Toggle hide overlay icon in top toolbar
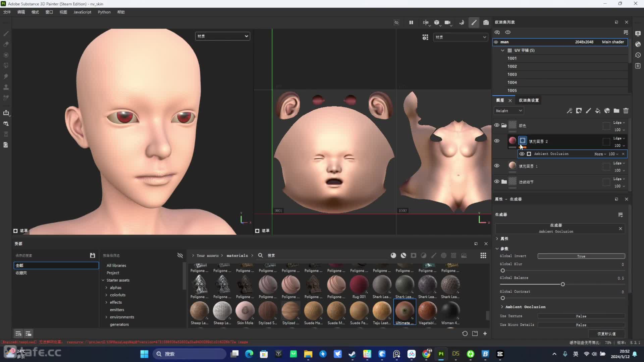 click(396, 22)
